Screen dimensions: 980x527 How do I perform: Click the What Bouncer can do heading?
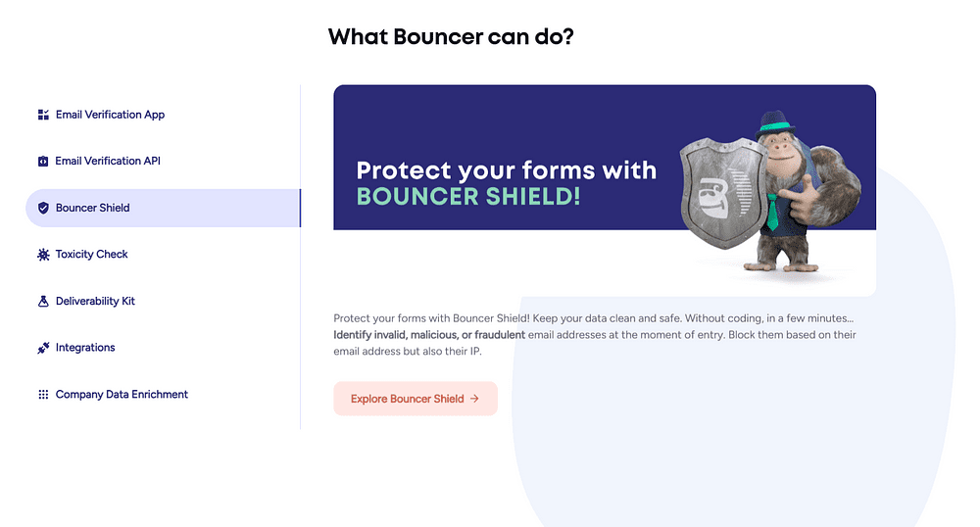tap(451, 37)
